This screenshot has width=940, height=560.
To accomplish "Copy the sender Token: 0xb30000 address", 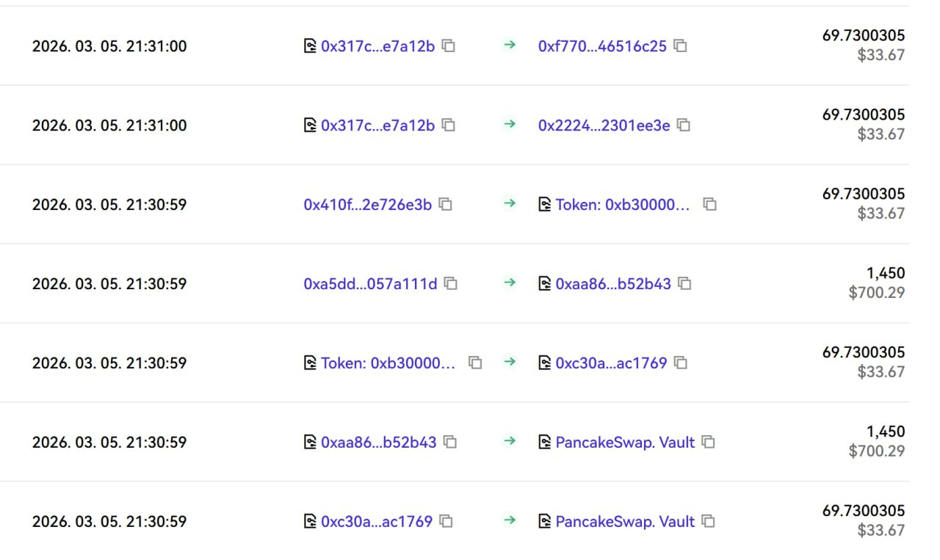I will pyautogui.click(x=475, y=363).
